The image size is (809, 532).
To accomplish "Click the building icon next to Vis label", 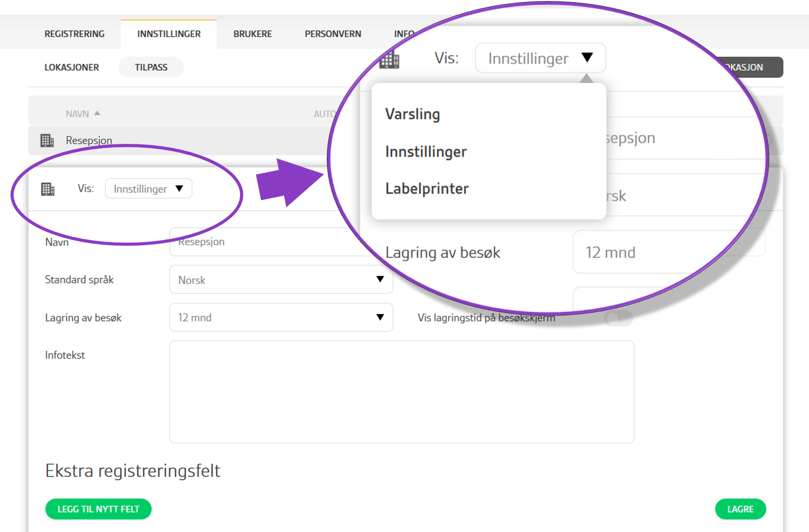I will pos(48,189).
